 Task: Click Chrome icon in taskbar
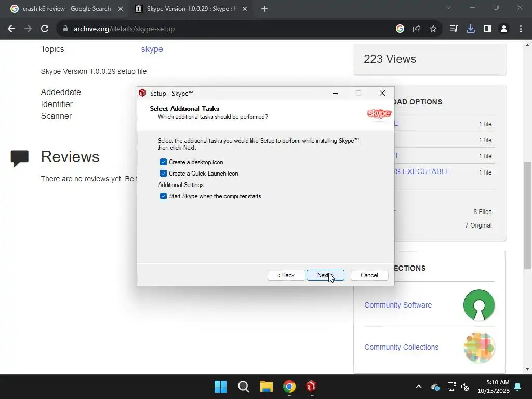(x=289, y=387)
